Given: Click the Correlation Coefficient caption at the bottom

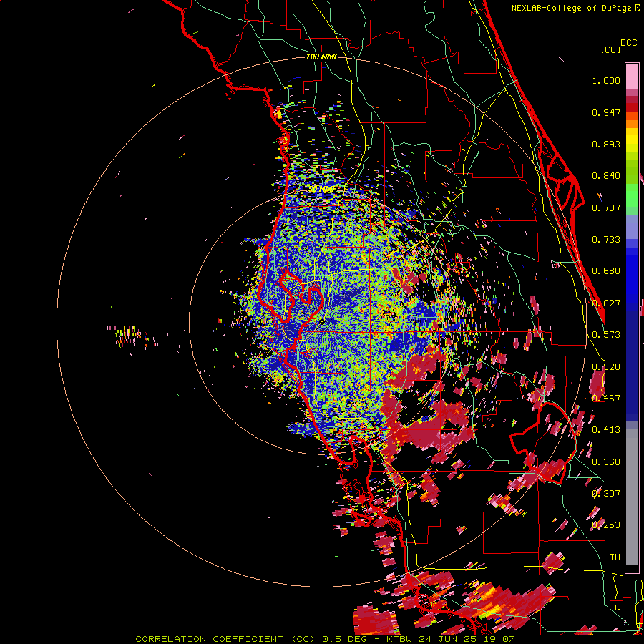Looking at the screenshot, I should click(325, 639).
